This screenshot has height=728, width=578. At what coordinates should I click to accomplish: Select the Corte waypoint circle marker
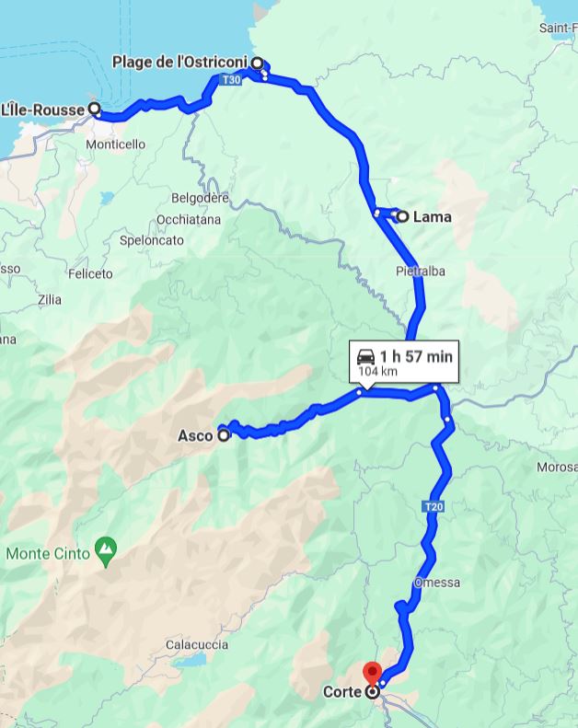click(373, 692)
